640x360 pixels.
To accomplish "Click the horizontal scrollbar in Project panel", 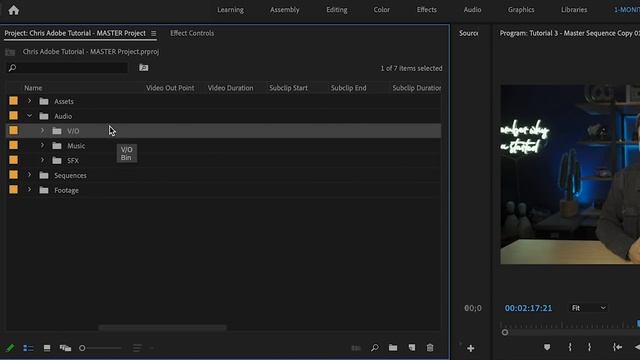I will 162,327.
